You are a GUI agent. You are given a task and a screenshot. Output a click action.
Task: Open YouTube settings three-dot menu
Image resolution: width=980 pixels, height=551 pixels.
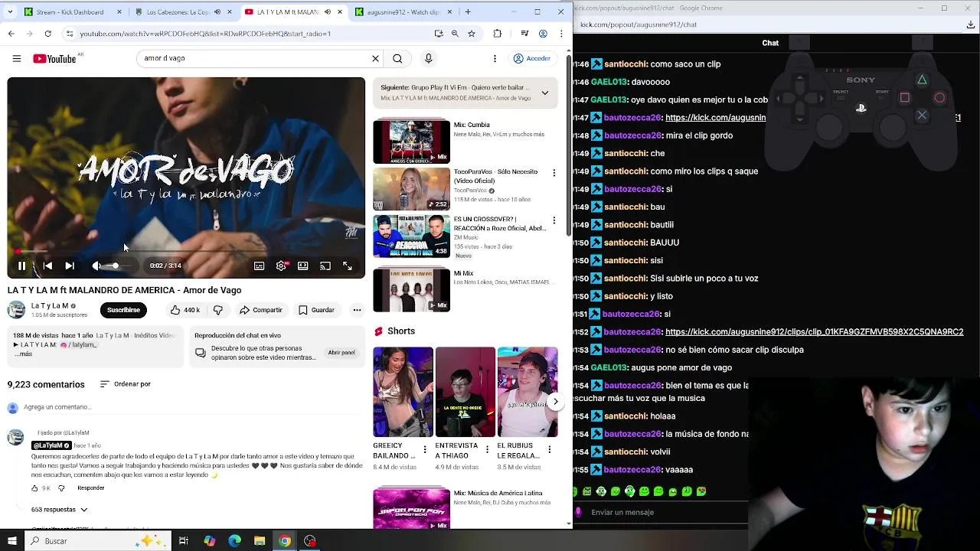(495, 58)
